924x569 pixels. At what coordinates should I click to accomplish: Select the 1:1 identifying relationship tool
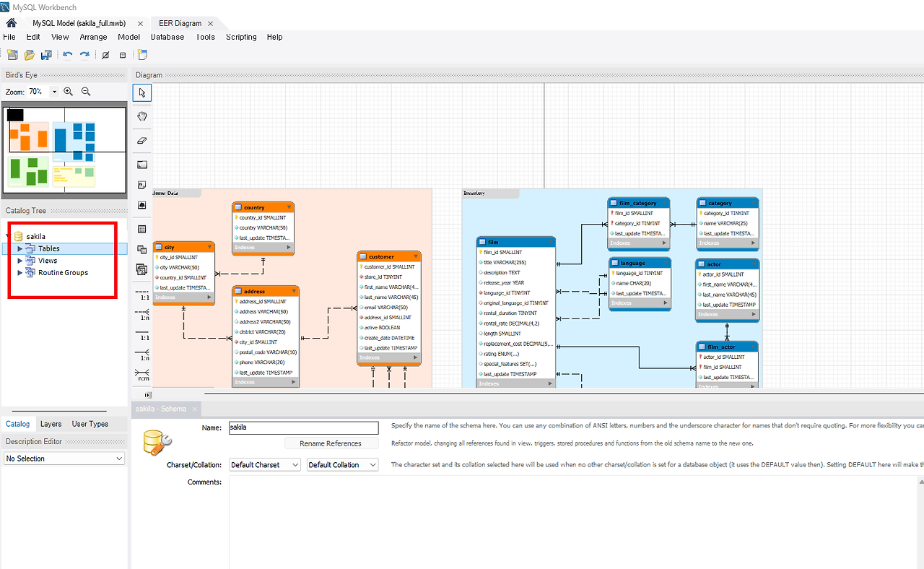pyautogui.click(x=142, y=337)
